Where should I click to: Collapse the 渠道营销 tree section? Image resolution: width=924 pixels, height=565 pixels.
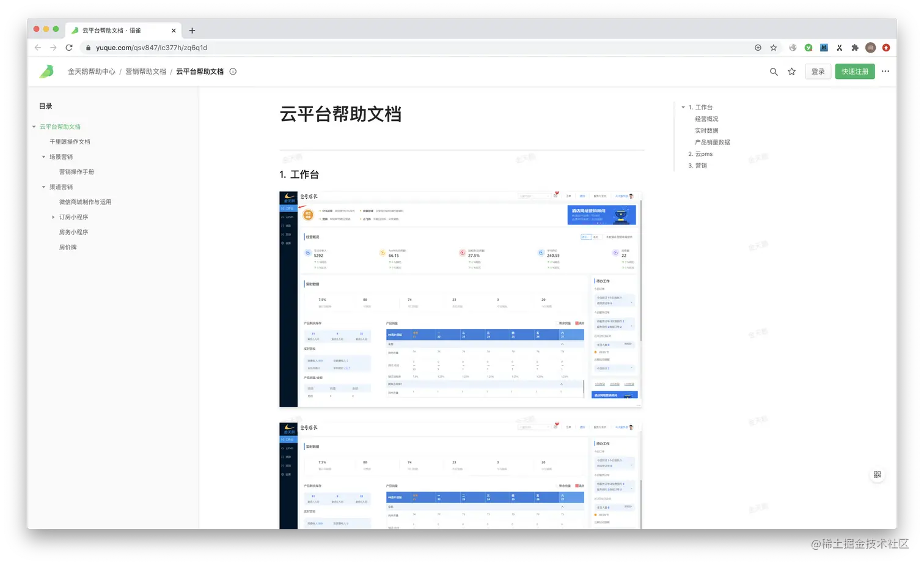tap(44, 187)
